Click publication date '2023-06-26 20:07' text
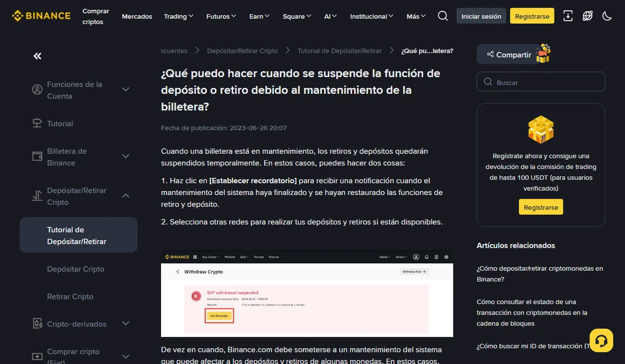This screenshot has width=625, height=364. 258,128
